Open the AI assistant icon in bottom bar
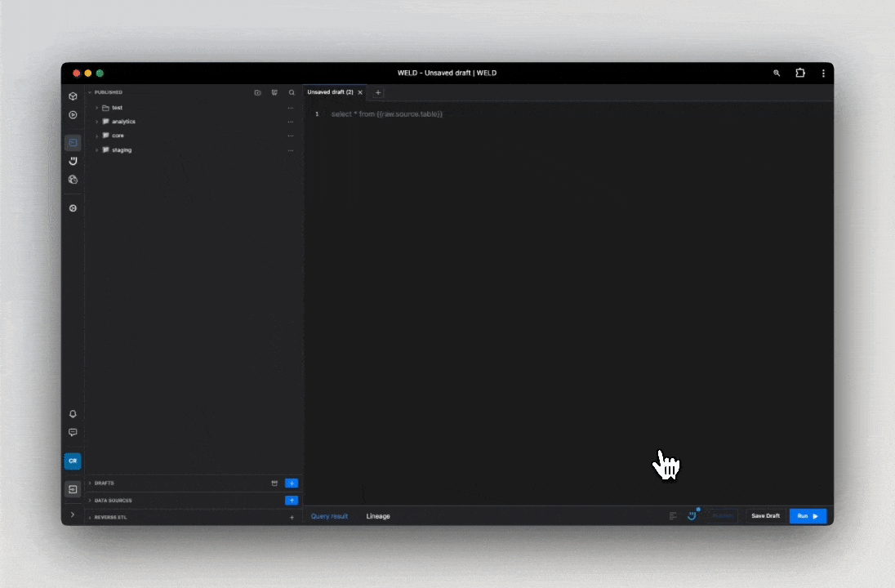Viewport: 895px width, 588px height. (x=692, y=516)
